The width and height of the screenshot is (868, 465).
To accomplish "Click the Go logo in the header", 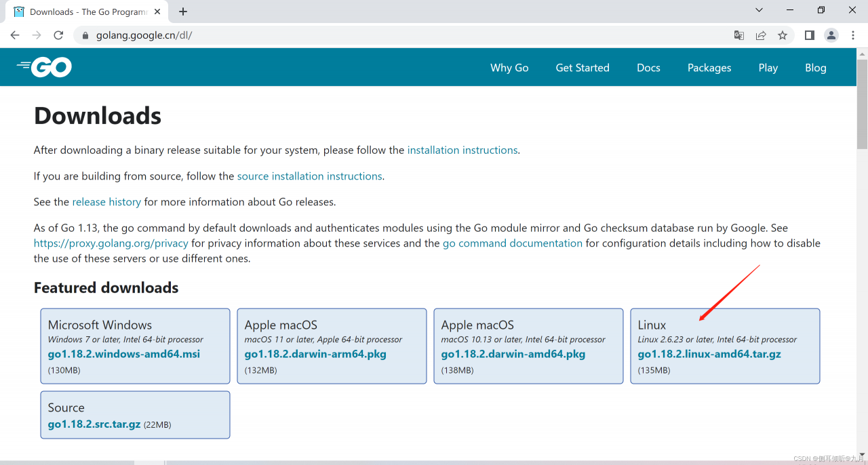I will [45, 67].
